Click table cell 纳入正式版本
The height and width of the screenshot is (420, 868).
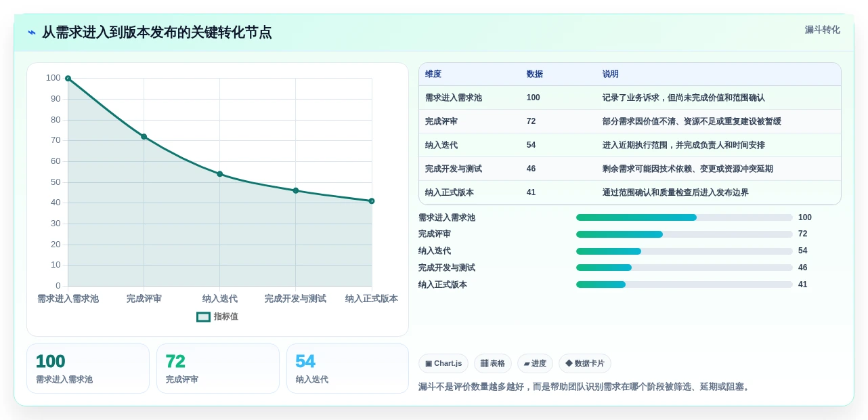point(450,192)
